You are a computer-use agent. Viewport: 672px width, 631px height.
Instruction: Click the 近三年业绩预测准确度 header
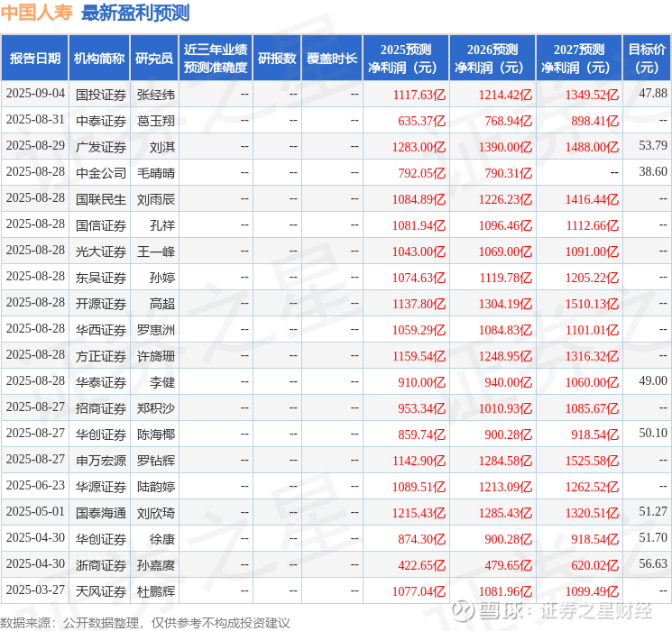click(x=216, y=59)
